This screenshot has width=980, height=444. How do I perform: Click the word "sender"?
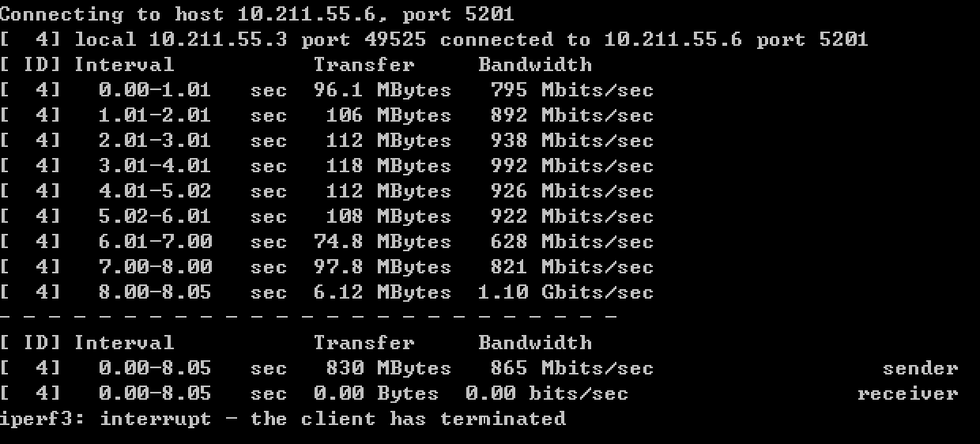click(x=920, y=368)
